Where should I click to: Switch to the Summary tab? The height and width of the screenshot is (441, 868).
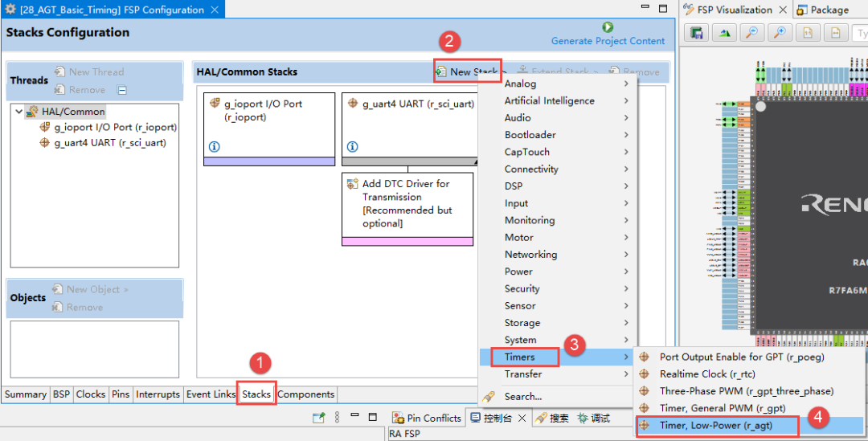pyautogui.click(x=26, y=394)
